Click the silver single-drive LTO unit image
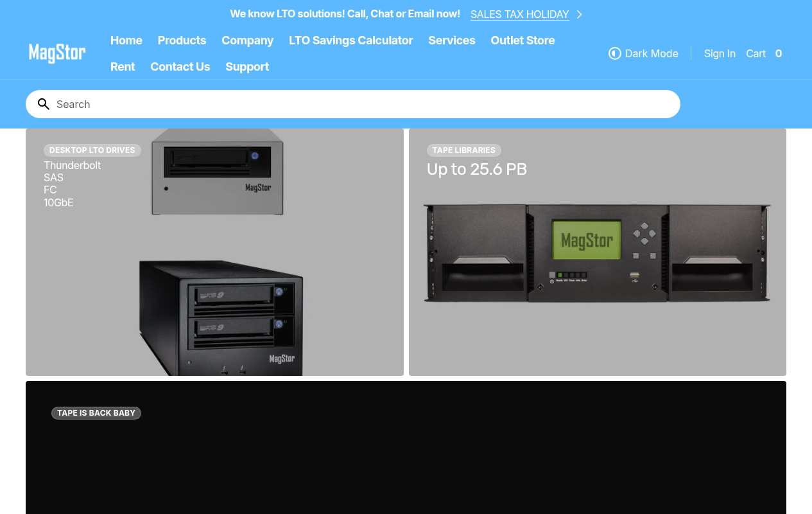The width and height of the screenshot is (812, 514). pyautogui.click(x=217, y=172)
